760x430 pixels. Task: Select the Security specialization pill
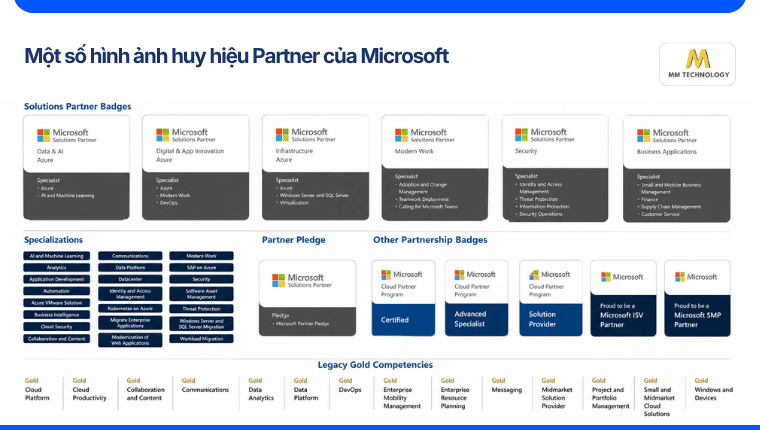point(201,279)
